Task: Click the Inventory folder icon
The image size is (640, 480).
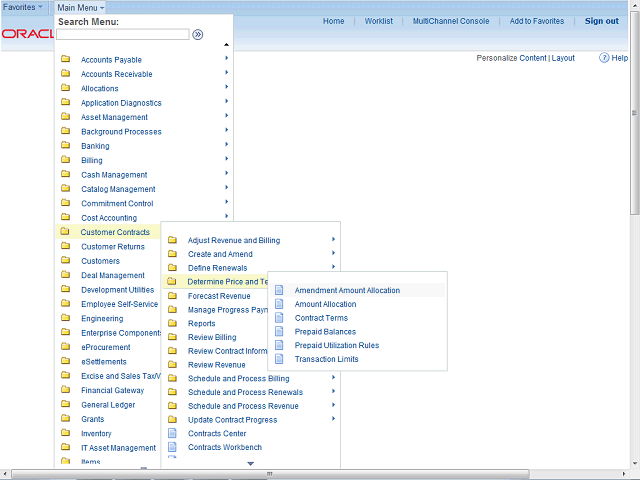Action: coord(65,433)
